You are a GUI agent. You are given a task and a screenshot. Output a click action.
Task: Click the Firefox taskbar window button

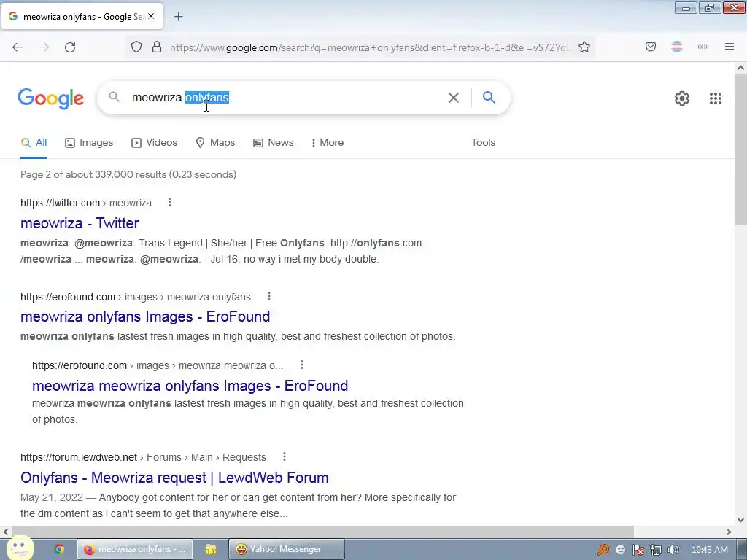click(135, 549)
